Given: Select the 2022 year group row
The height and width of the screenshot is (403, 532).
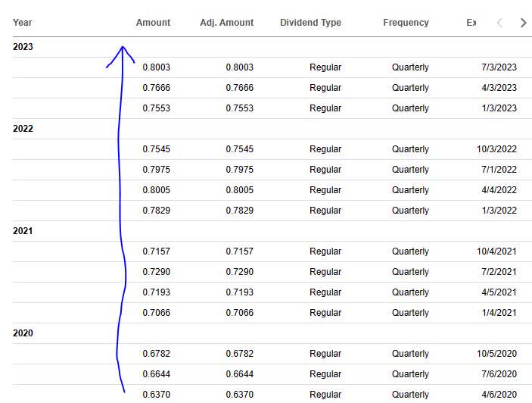Looking at the screenshot, I should 272,129.
